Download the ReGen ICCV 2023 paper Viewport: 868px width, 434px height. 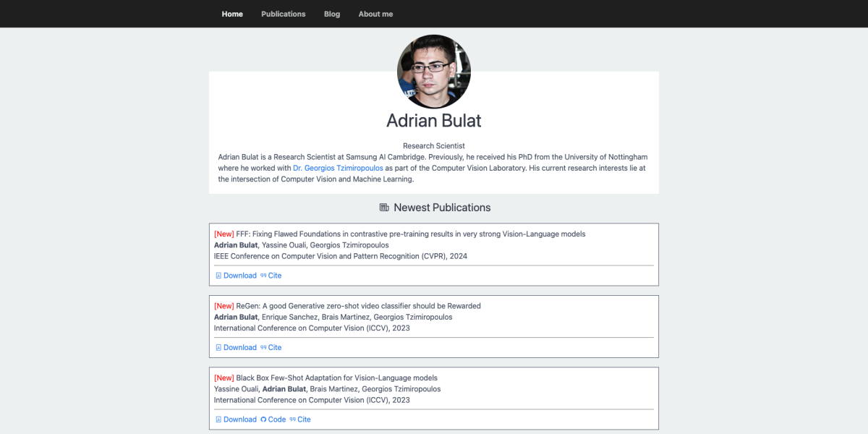pos(239,348)
